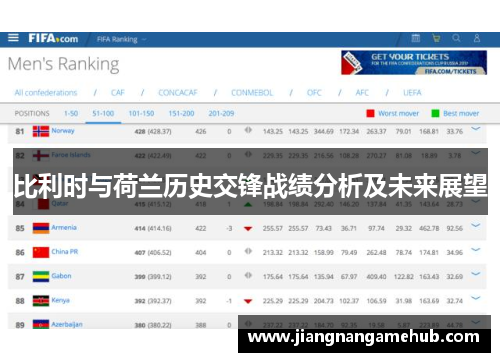Click China PR's points 407 (406.52)
The height and width of the screenshot is (362, 500).
coord(153,253)
